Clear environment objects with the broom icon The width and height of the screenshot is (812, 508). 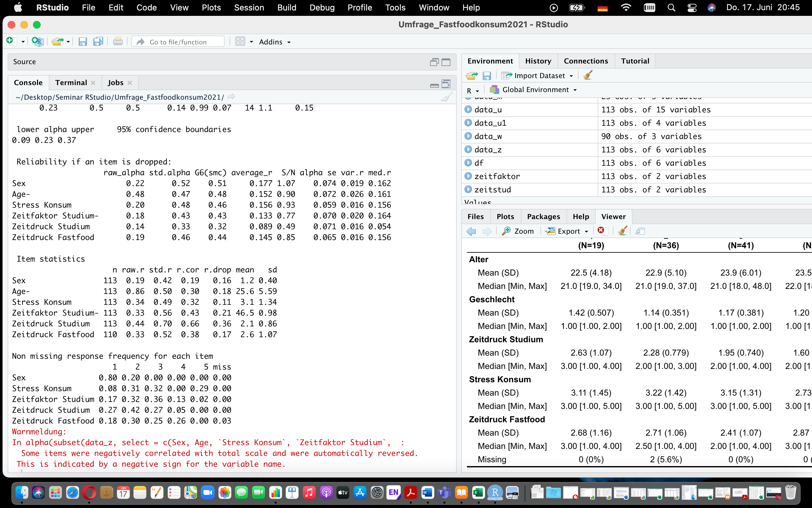(x=587, y=75)
